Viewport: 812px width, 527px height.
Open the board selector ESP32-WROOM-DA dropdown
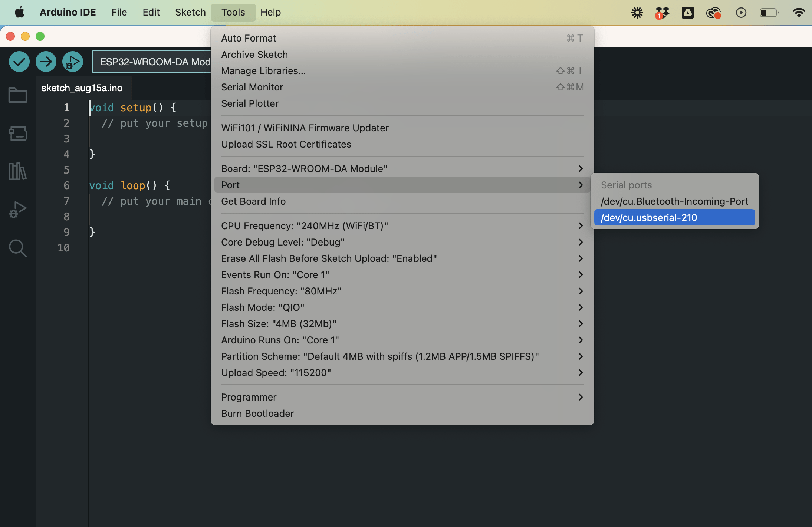151,62
